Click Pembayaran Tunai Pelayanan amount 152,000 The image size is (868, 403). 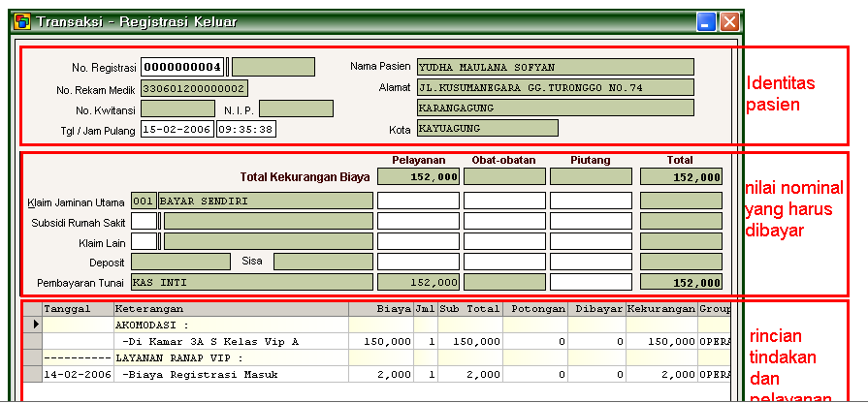pos(419,283)
